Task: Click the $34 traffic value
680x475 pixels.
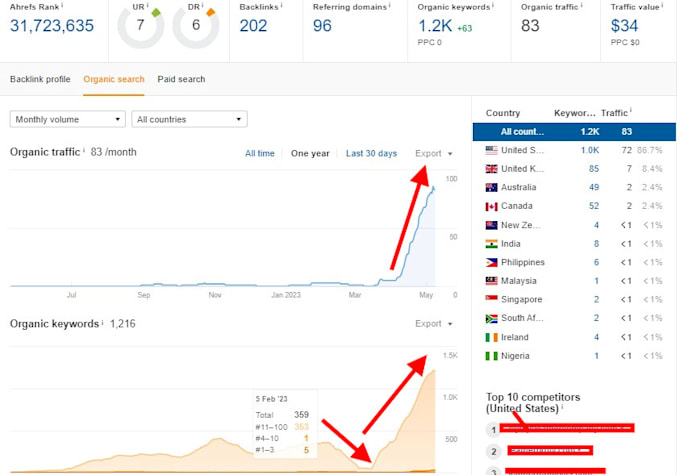Action: point(624,26)
